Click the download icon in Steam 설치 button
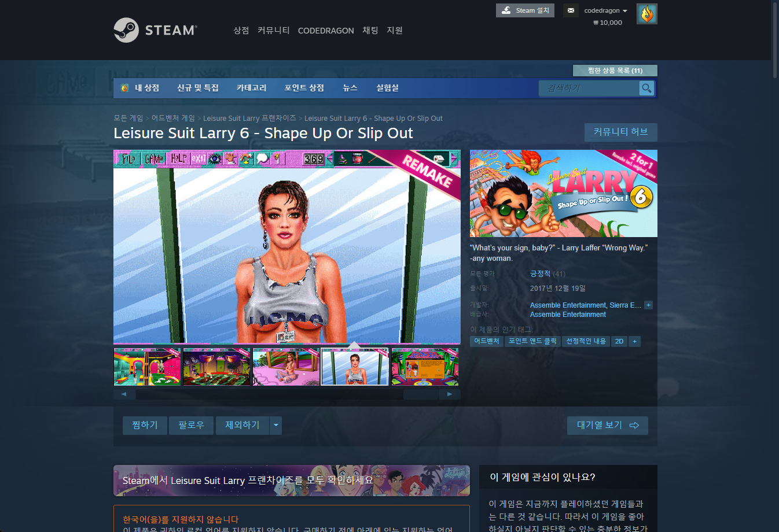779x532 pixels. coord(506,10)
